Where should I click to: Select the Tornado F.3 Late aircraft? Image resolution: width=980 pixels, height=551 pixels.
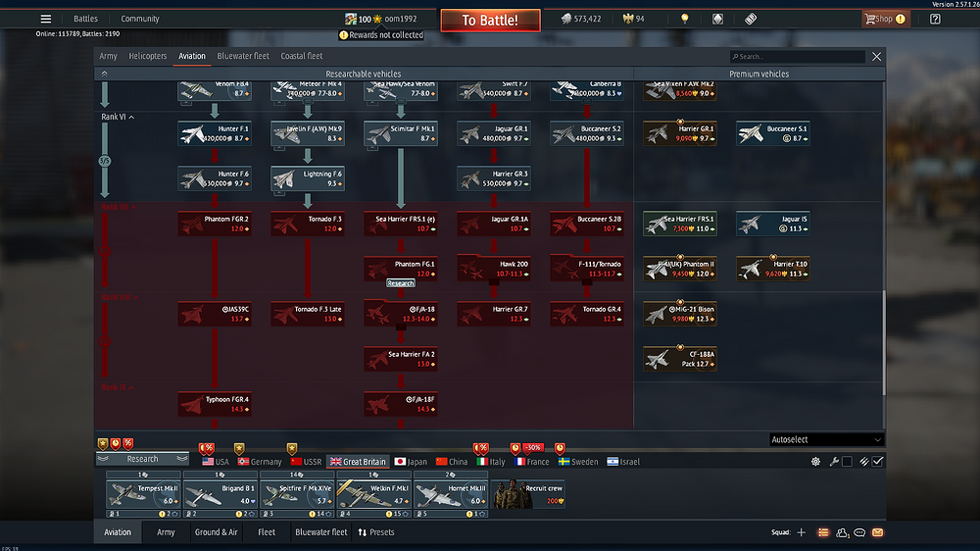click(308, 314)
